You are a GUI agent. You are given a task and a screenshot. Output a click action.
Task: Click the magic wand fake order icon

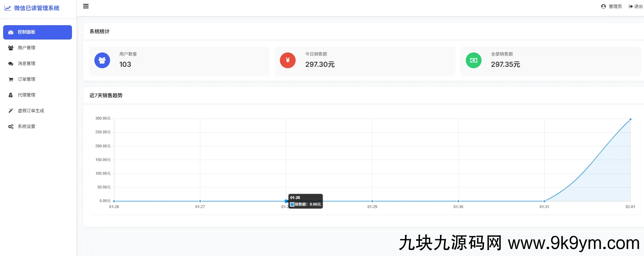tap(11, 111)
